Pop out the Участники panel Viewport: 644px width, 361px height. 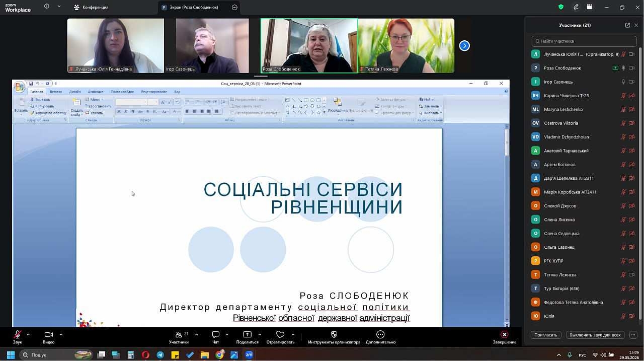[627, 25]
